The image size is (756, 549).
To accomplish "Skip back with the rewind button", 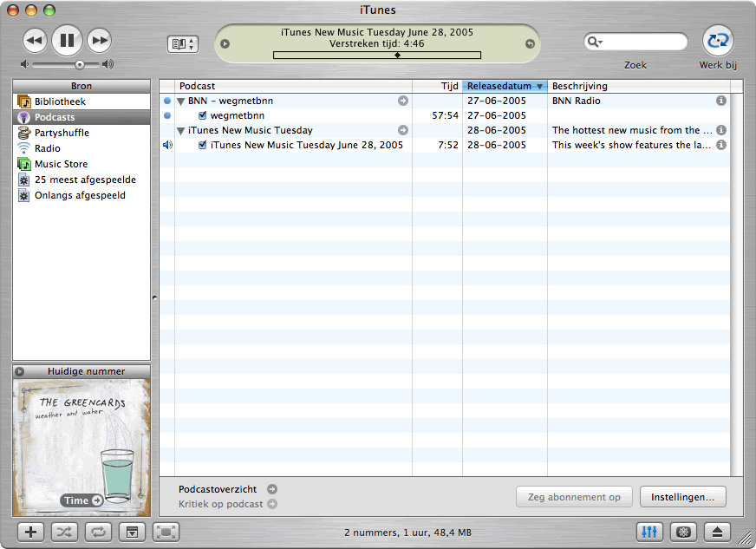I will [x=35, y=40].
